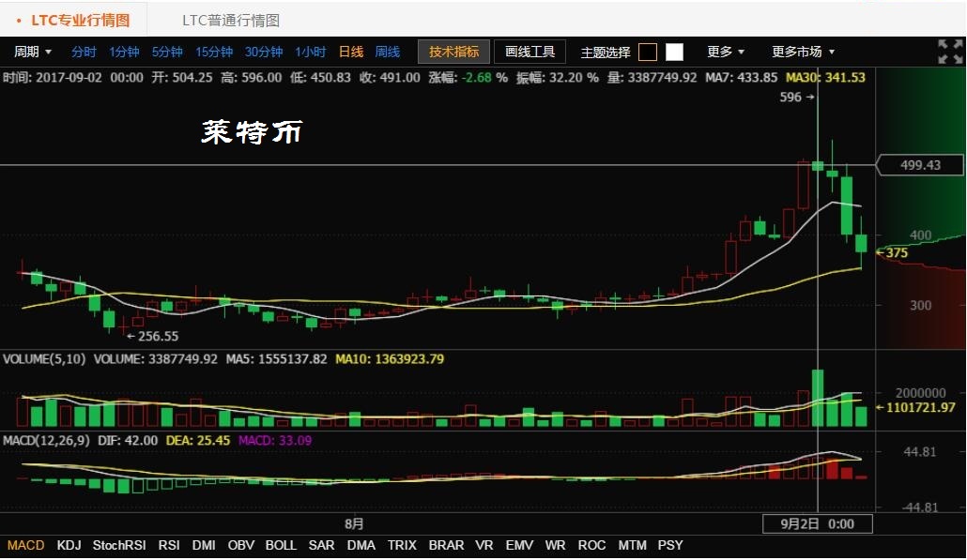Select 15分钟 chart period
This screenshot has height=560, width=967.
[x=214, y=52]
